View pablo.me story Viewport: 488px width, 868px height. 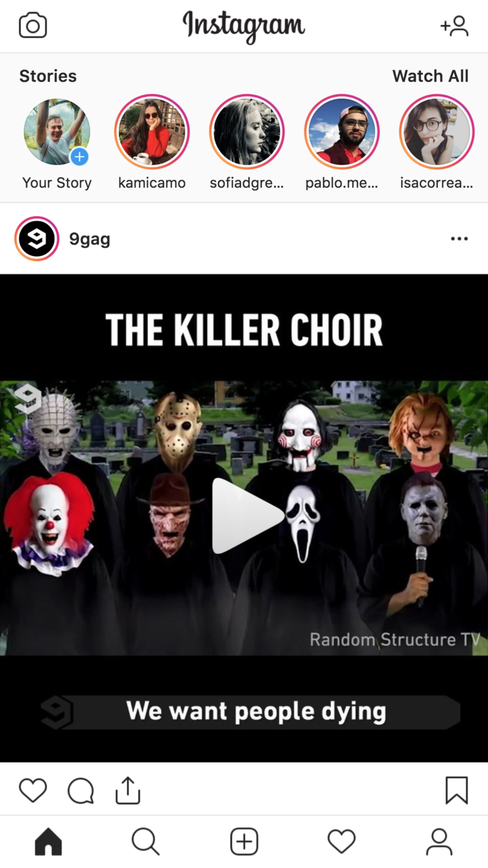pyautogui.click(x=342, y=132)
